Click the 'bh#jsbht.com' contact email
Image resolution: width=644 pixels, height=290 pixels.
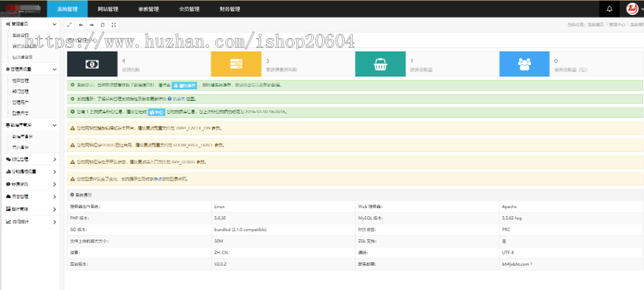click(515, 264)
